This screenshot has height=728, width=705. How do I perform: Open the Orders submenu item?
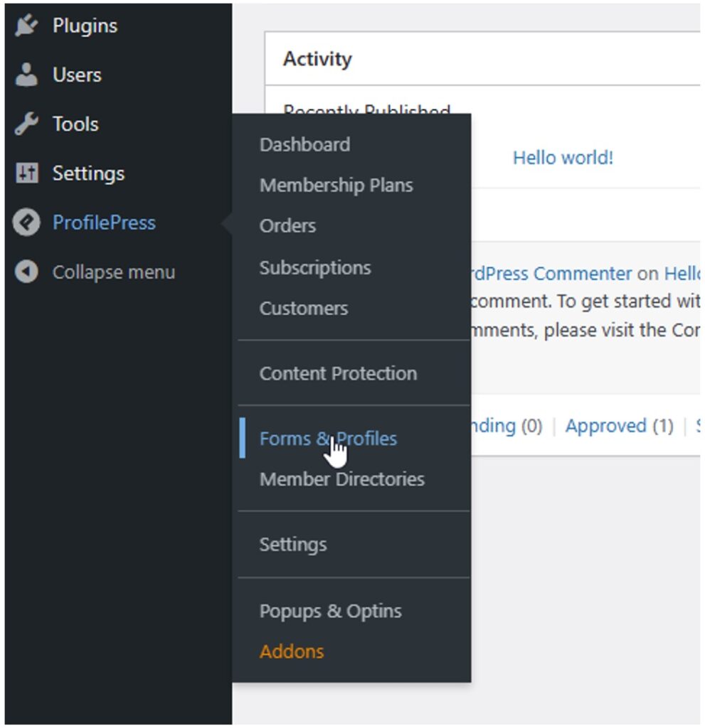(287, 226)
